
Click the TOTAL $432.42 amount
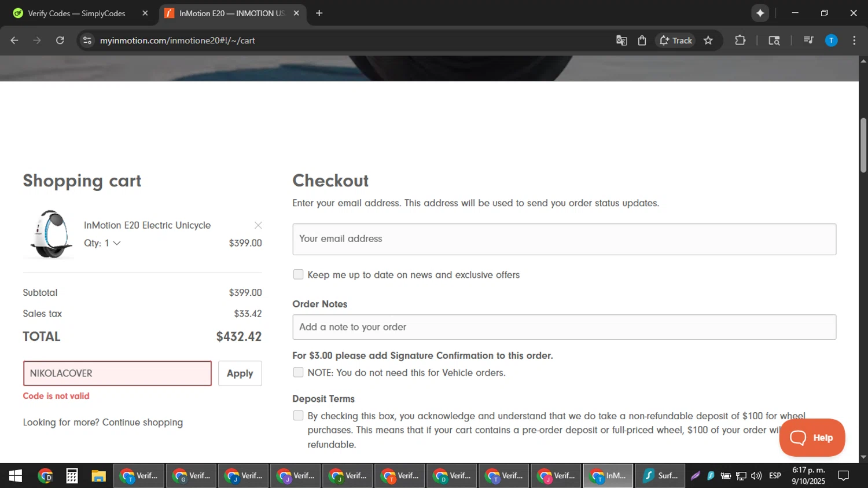pyautogui.click(x=239, y=336)
